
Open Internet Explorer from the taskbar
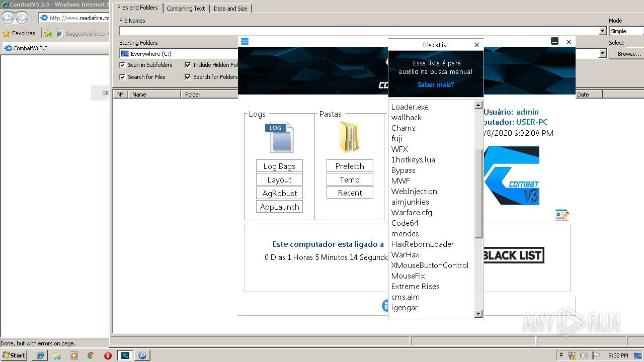click(40, 355)
